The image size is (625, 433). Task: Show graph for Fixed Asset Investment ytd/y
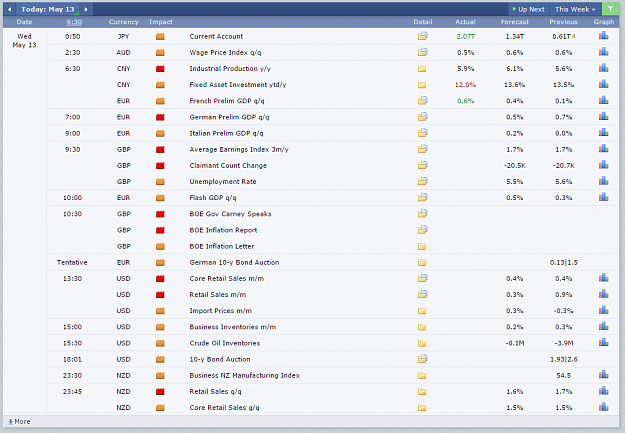tap(603, 84)
